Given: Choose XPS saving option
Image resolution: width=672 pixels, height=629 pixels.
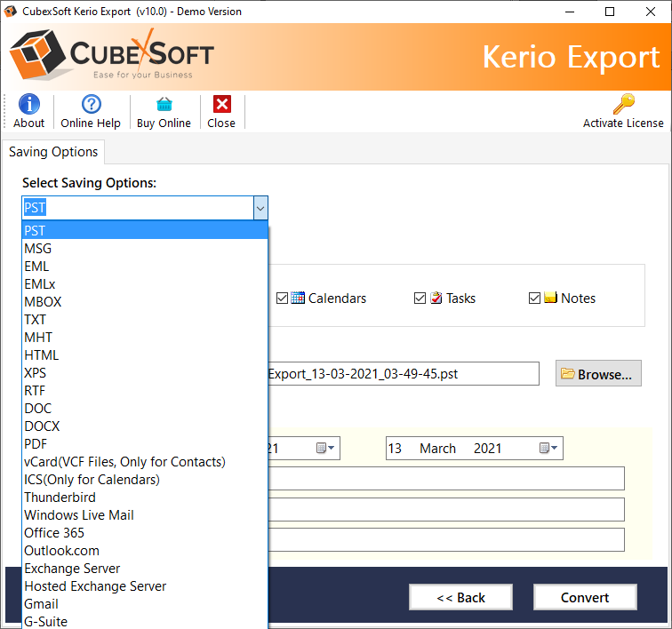Looking at the screenshot, I should [145, 373].
